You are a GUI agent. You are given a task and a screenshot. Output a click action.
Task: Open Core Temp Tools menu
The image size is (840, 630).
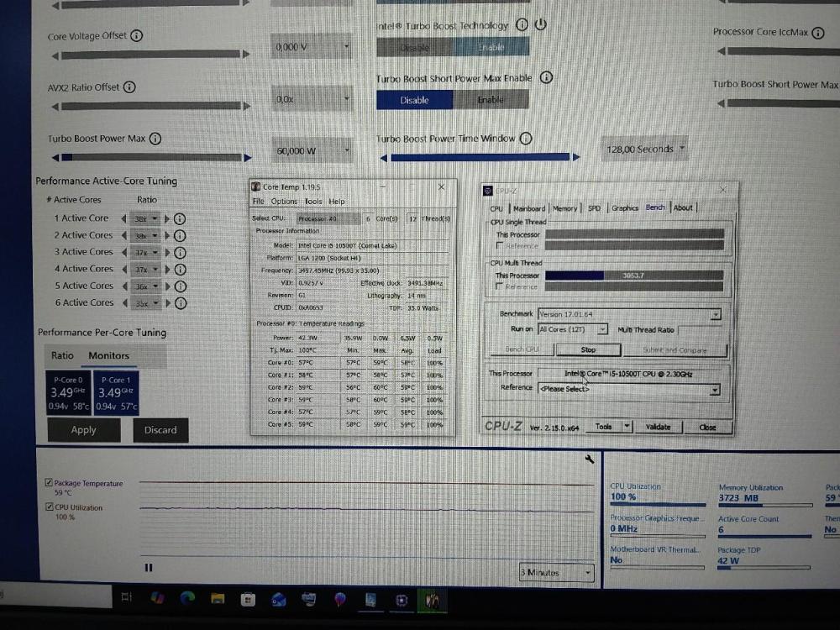(313, 202)
